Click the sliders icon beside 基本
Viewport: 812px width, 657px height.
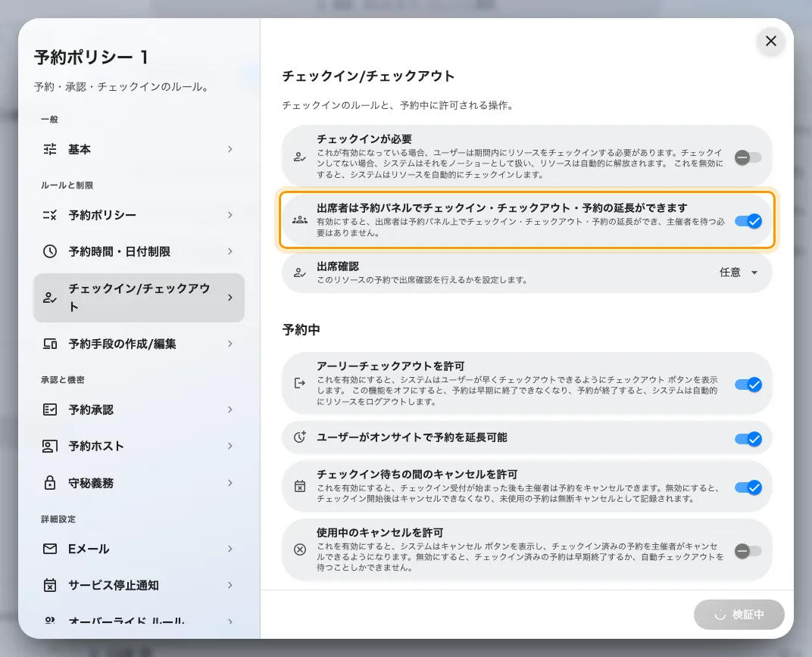(50, 150)
